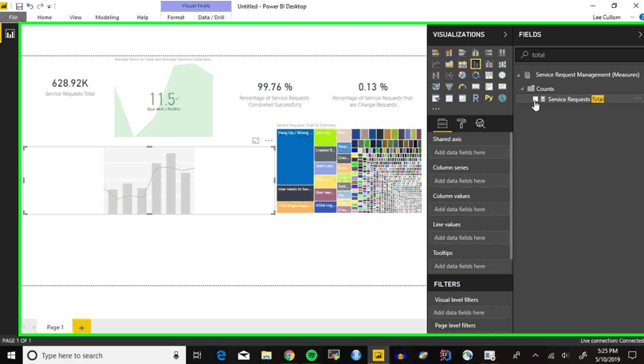Open the import custom visual ellipsis
644x364 pixels.
pyautogui.click(x=436, y=109)
